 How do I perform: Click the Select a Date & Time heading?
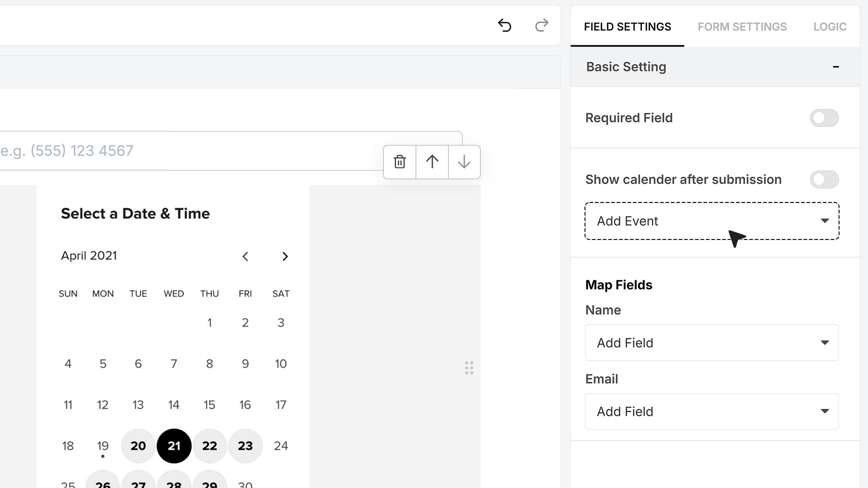135,213
